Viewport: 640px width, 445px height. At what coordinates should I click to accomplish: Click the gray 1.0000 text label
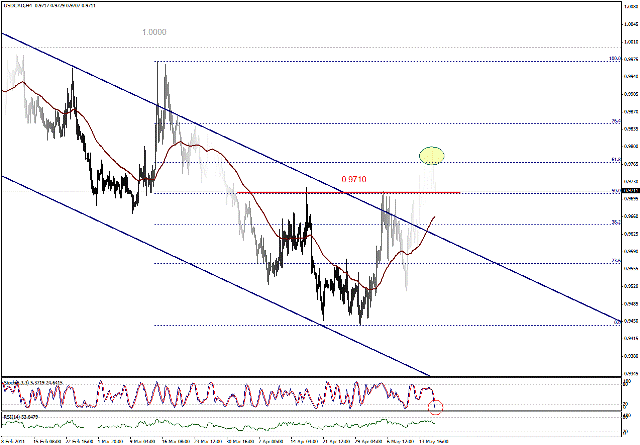coord(154,32)
